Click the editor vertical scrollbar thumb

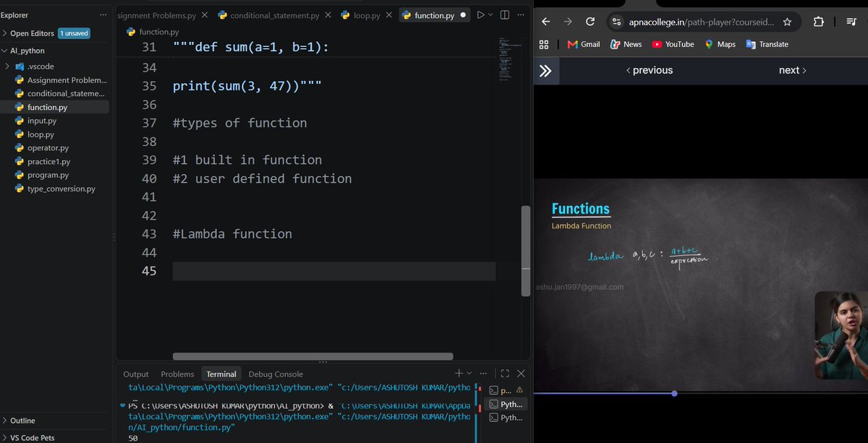(x=526, y=251)
